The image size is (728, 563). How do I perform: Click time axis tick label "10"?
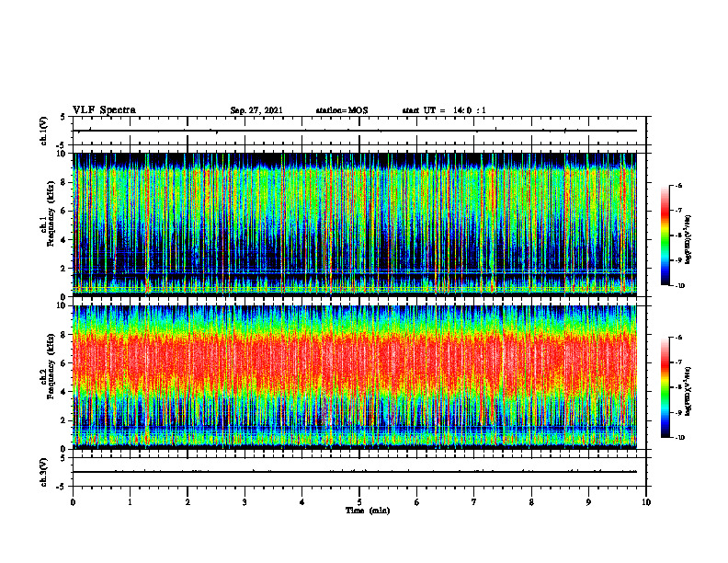(x=646, y=502)
